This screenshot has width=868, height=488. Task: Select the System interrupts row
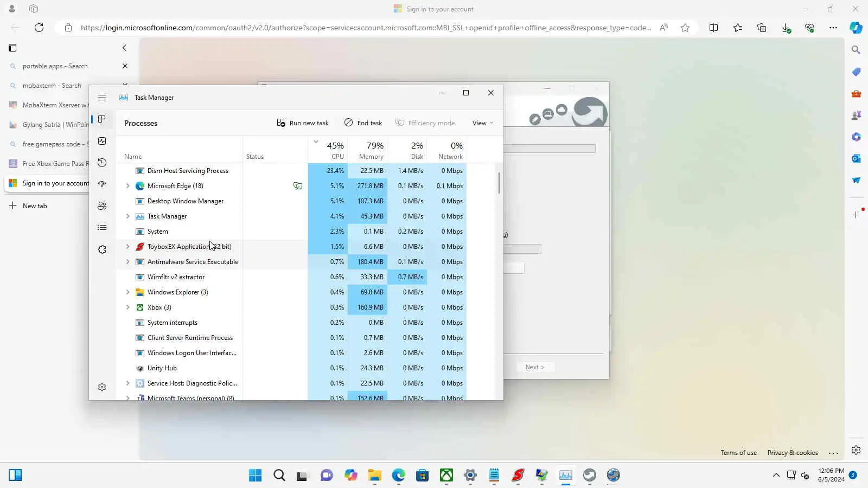[x=291, y=323]
